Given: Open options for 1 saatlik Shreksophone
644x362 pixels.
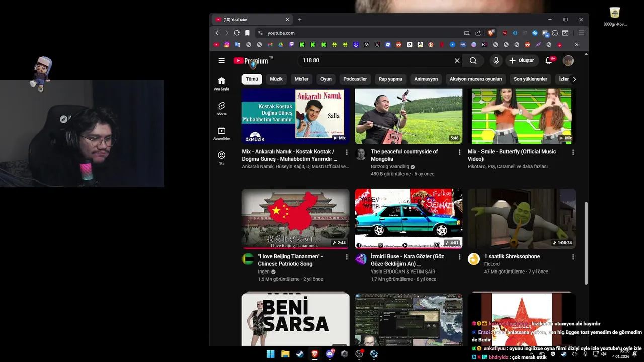Looking at the screenshot, I should pos(573,257).
